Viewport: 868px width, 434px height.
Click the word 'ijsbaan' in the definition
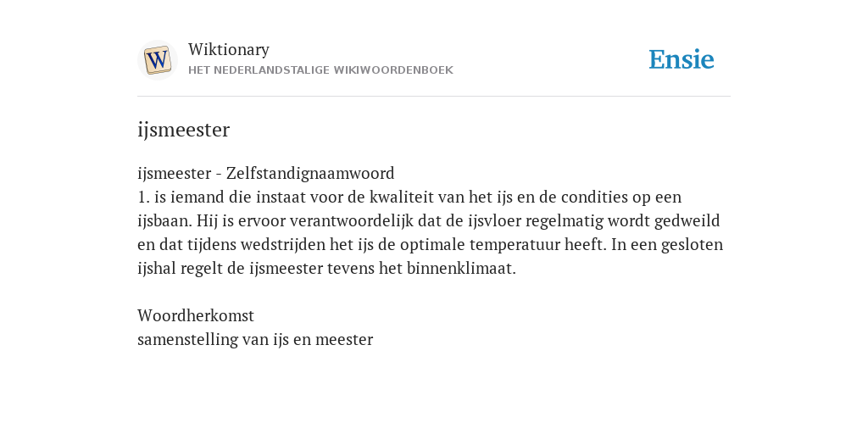coord(164,221)
